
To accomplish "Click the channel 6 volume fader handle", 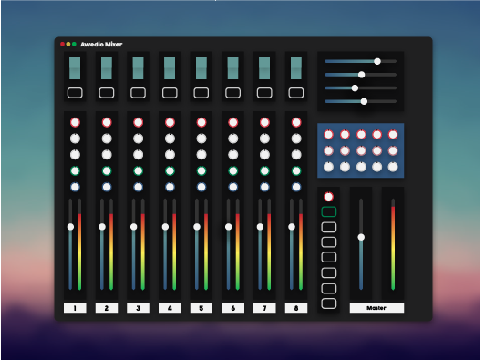I will tap(228, 227).
